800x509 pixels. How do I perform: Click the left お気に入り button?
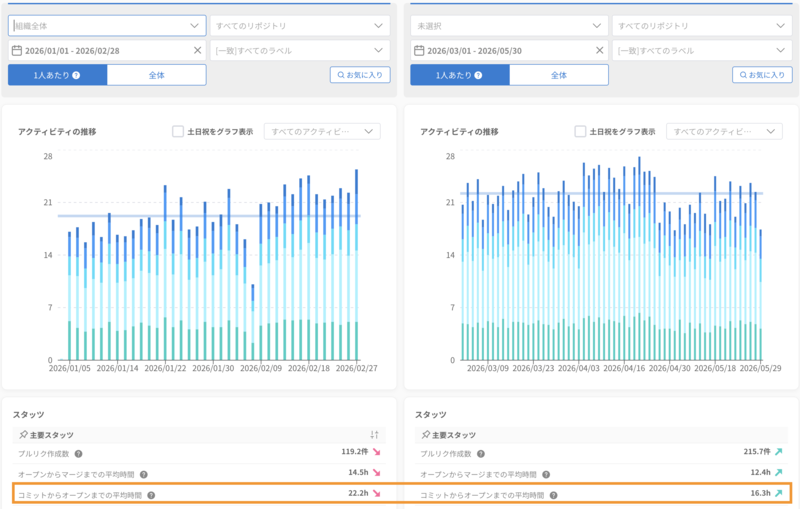point(360,74)
